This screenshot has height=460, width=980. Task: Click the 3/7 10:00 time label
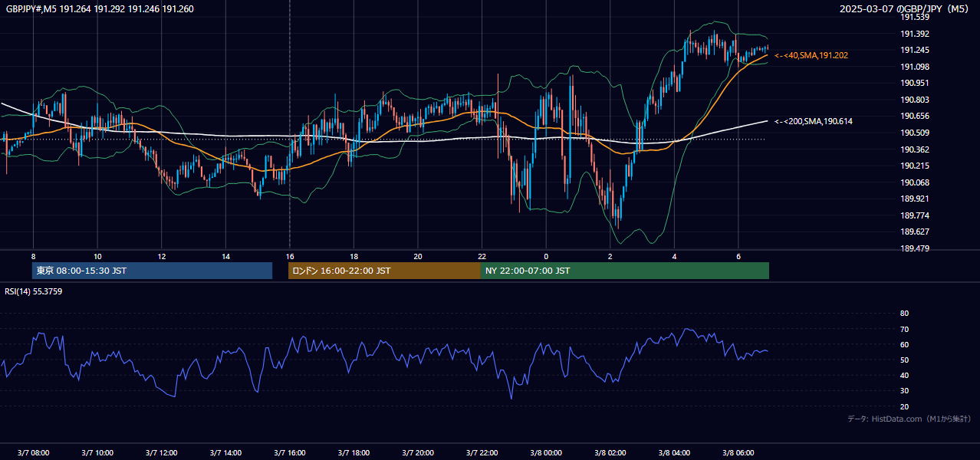coord(97,453)
